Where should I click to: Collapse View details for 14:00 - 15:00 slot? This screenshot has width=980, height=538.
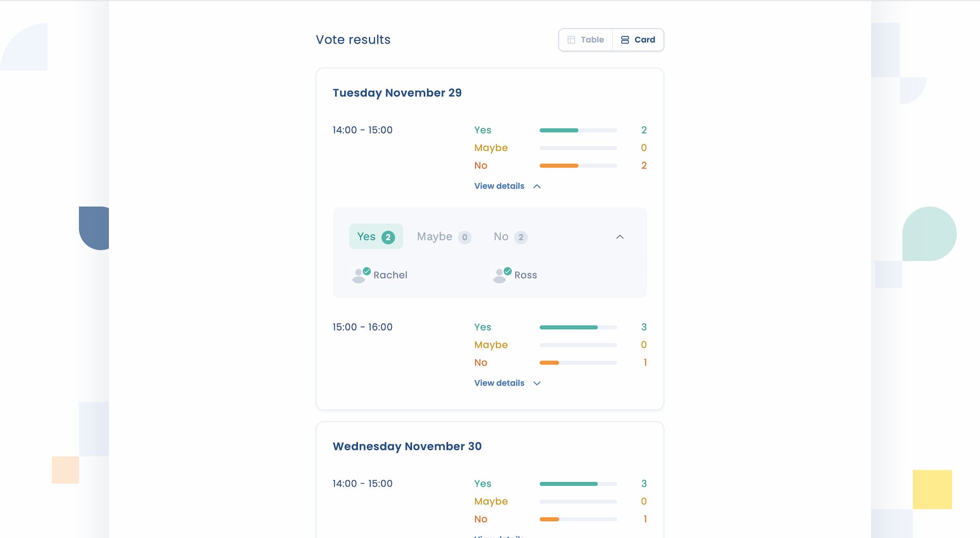[x=507, y=186]
